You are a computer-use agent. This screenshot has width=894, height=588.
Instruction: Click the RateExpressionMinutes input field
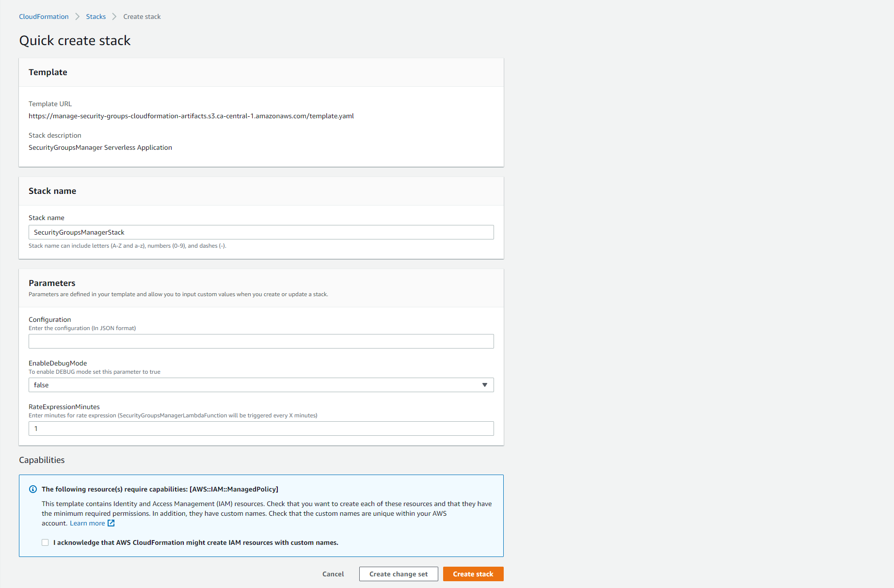coord(261,429)
